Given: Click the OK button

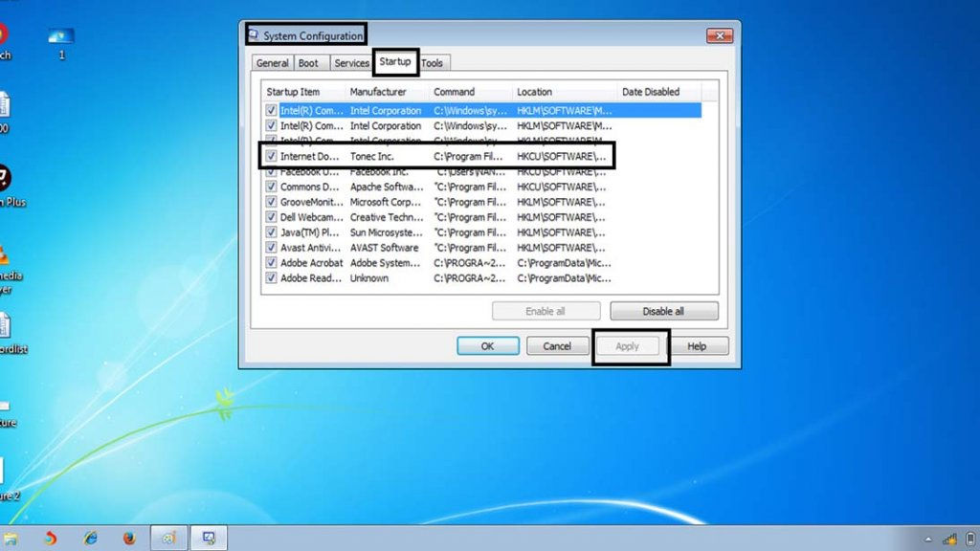Looking at the screenshot, I should pyautogui.click(x=487, y=346).
